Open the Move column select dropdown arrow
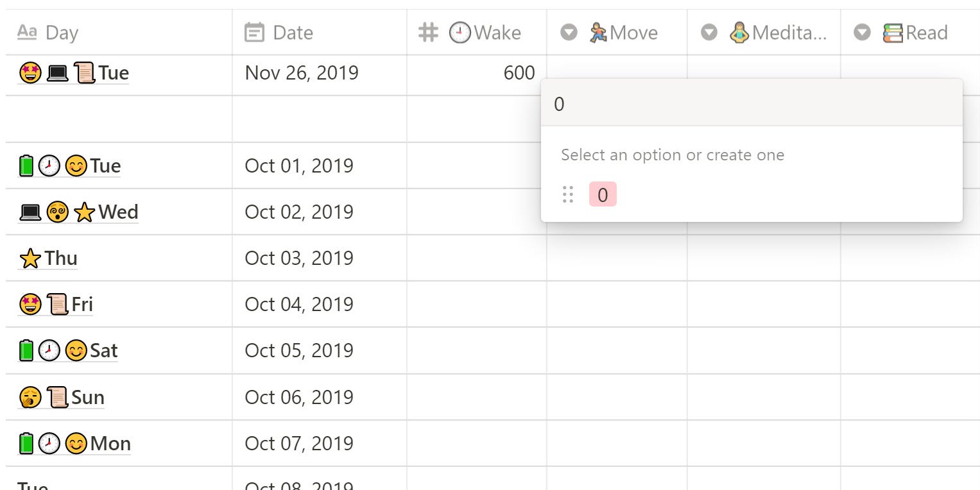 [569, 33]
